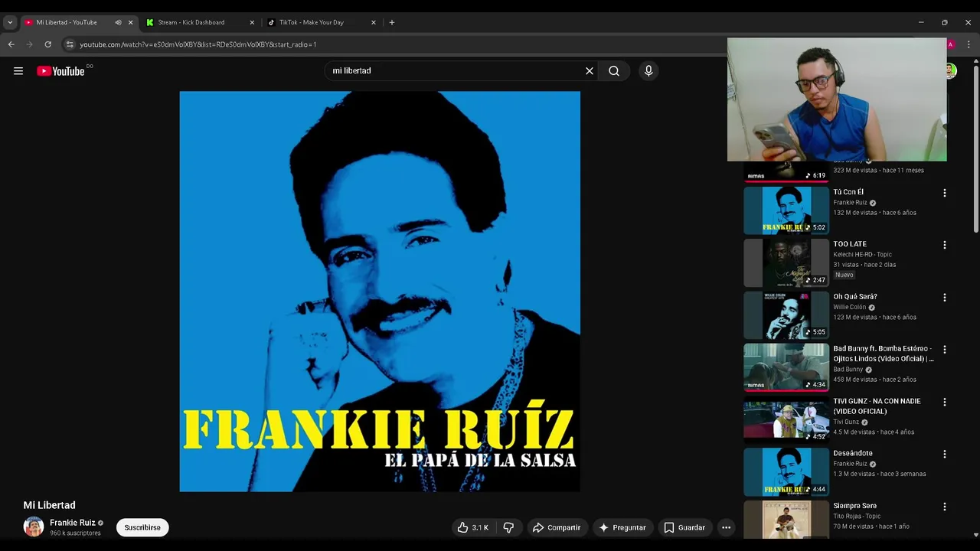This screenshot has width=980, height=551.
Task: Open Siempre Sere video title
Action: (854, 506)
